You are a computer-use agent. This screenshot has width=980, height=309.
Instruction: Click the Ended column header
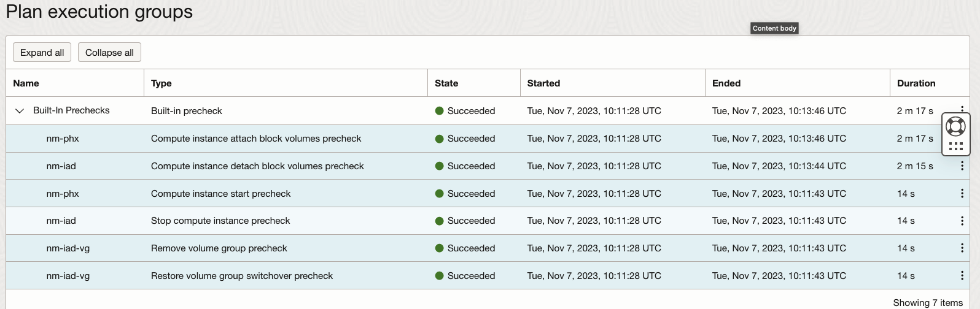point(726,83)
